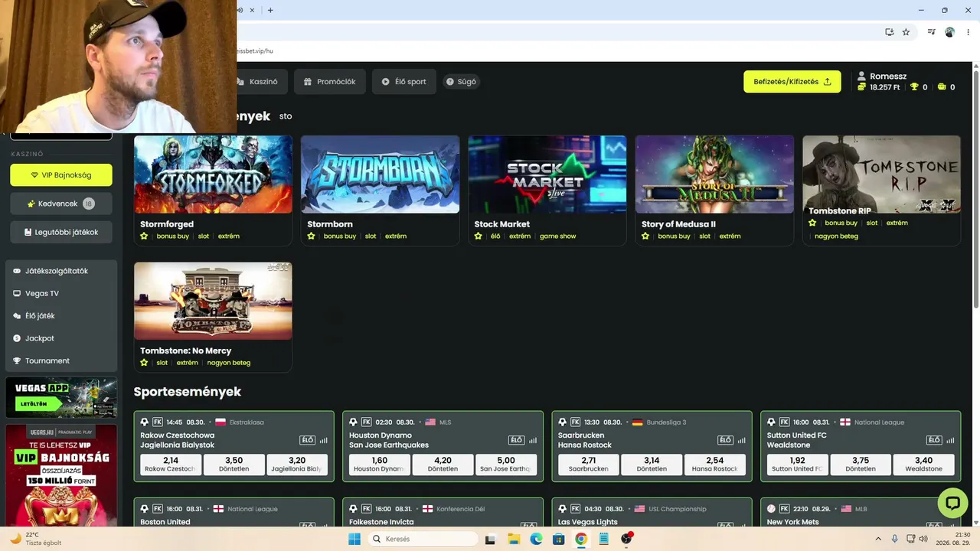Open the Stormforged game thumbnail
980x551 pixels.
(x=213, y=174)
